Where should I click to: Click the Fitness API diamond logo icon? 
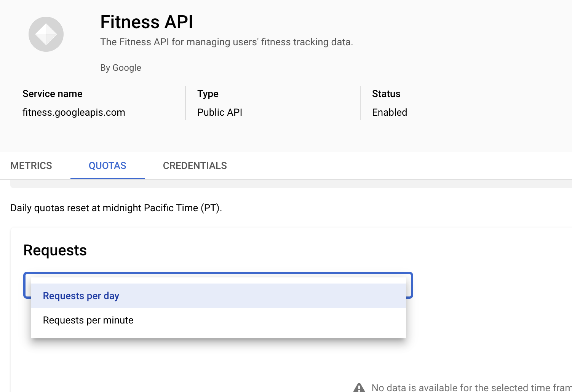[46, 34]
